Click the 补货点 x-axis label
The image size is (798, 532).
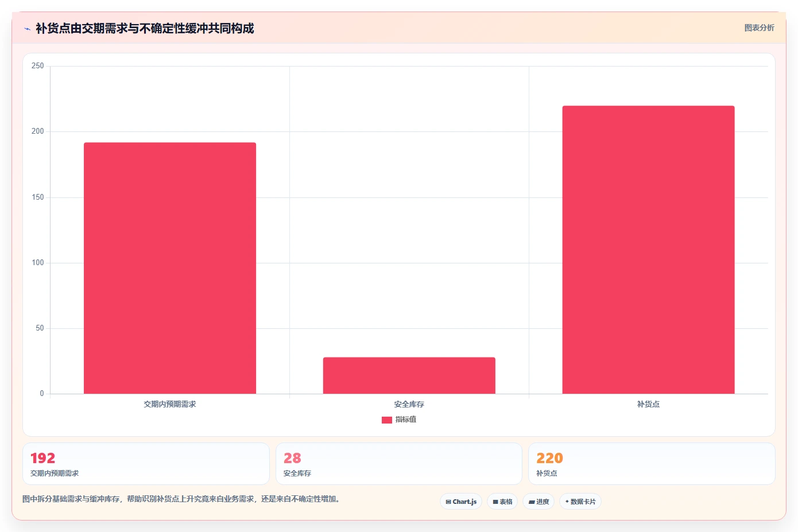point(648,405)
